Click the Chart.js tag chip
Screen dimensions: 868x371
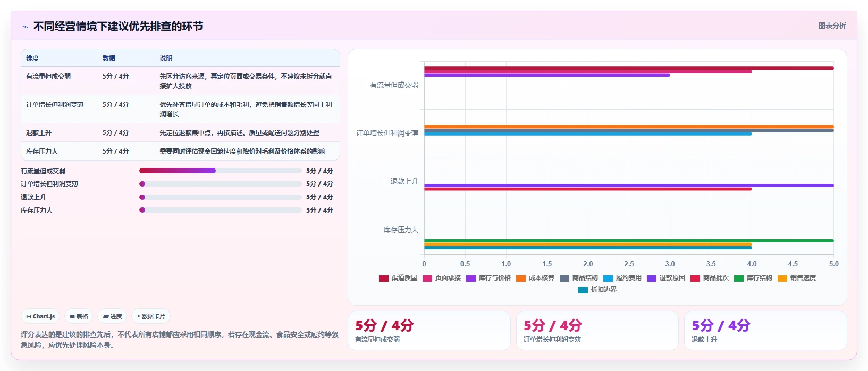[x=40, y=316]
